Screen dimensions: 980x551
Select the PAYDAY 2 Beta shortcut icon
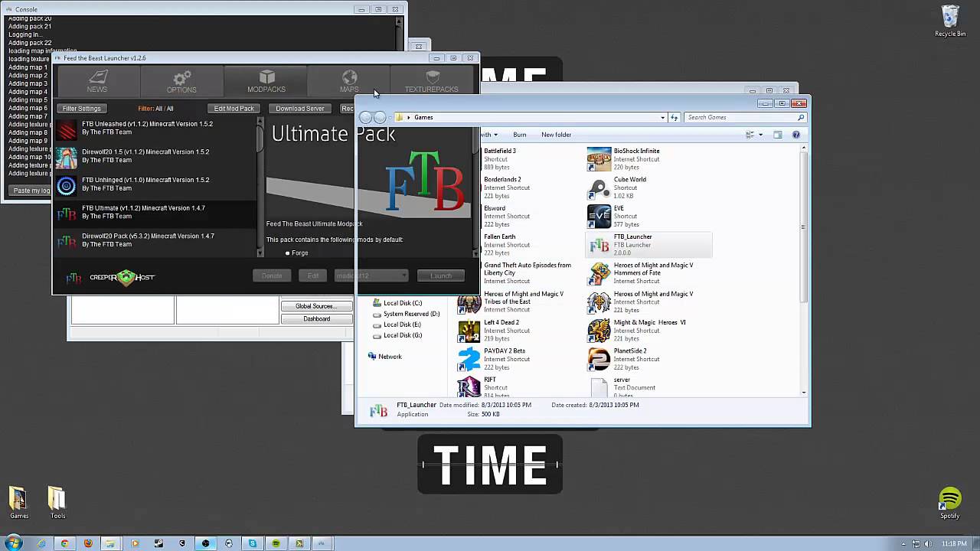(x=469, y=359)
